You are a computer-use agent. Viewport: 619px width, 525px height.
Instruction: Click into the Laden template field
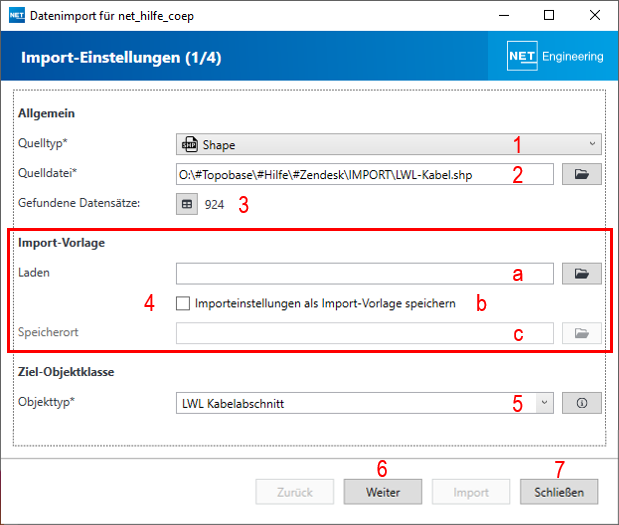point(365,274)
